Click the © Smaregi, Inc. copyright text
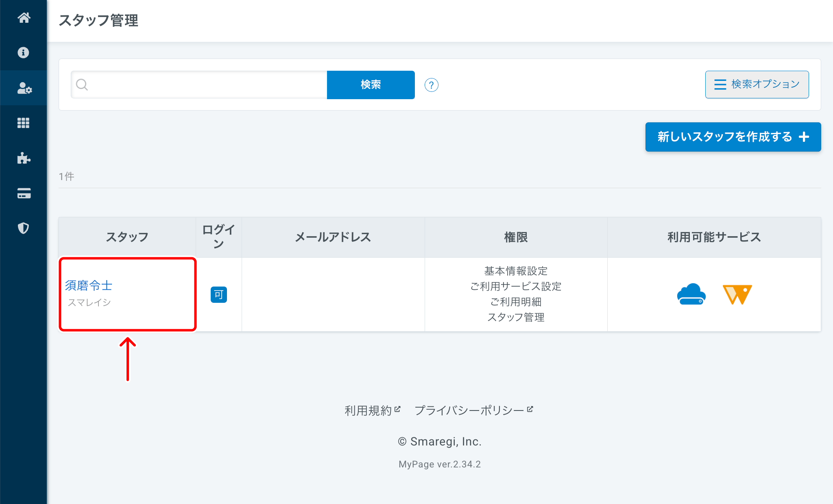833x504 pixels. [x=440, y=441]
